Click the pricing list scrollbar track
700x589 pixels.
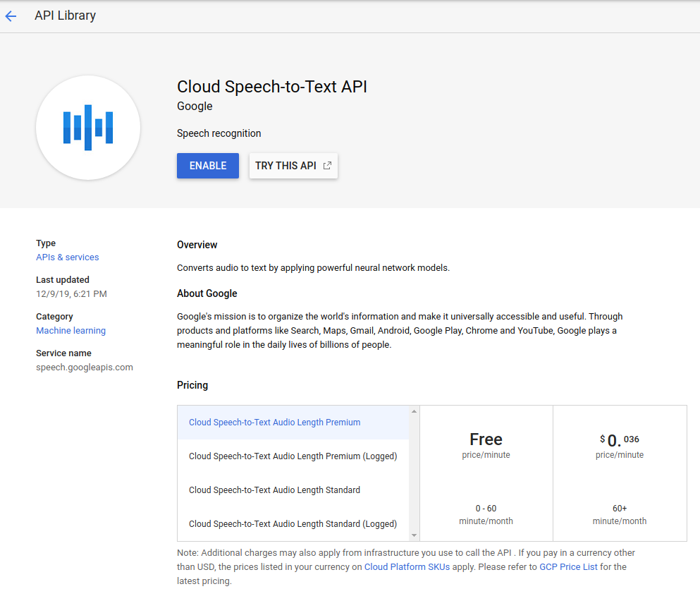[414, 473]
